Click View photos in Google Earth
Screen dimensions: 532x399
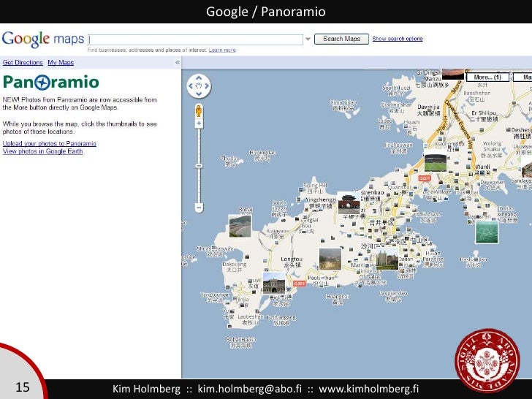pyautogui.click(x=42, y=151)
